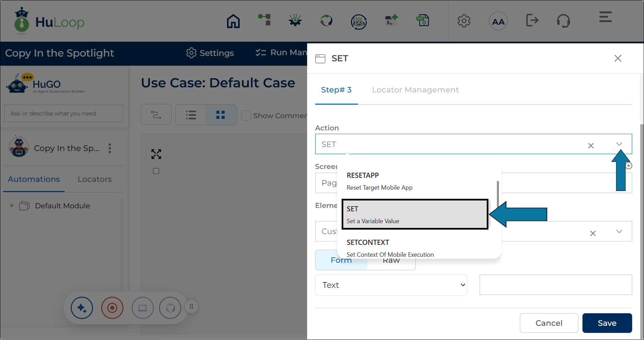The image size is (644, 340).
Task: Switch to Locator Management tab
Action: pos(415,90)
